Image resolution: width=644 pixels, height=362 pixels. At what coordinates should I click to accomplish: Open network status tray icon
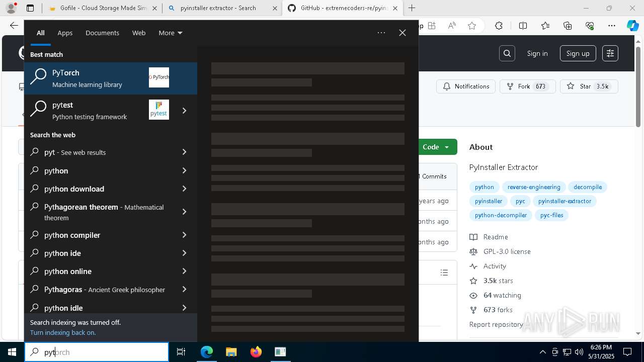click(567, 352)
